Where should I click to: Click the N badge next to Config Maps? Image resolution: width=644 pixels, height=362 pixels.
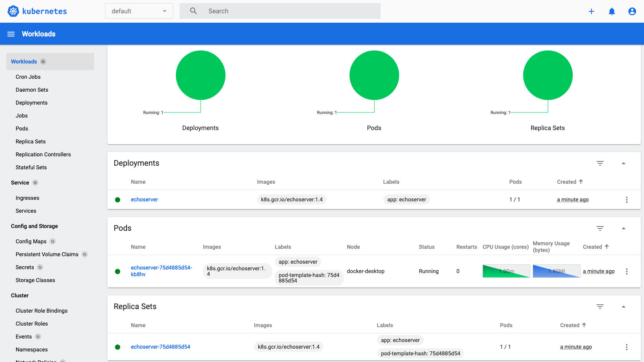[53, 241]
